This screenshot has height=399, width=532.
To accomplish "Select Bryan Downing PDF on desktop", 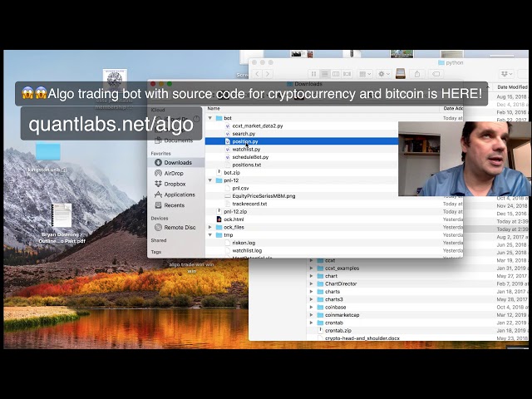I will point(62,215).
